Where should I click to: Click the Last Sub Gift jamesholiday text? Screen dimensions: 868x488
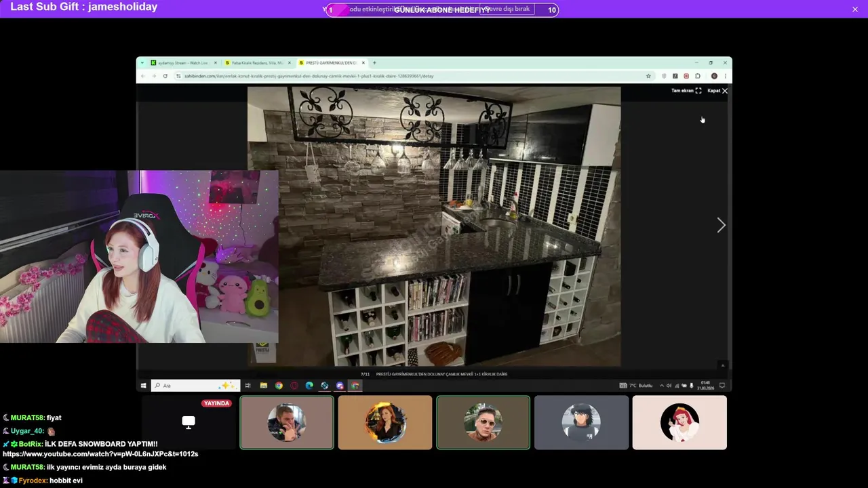pos(84,7)
